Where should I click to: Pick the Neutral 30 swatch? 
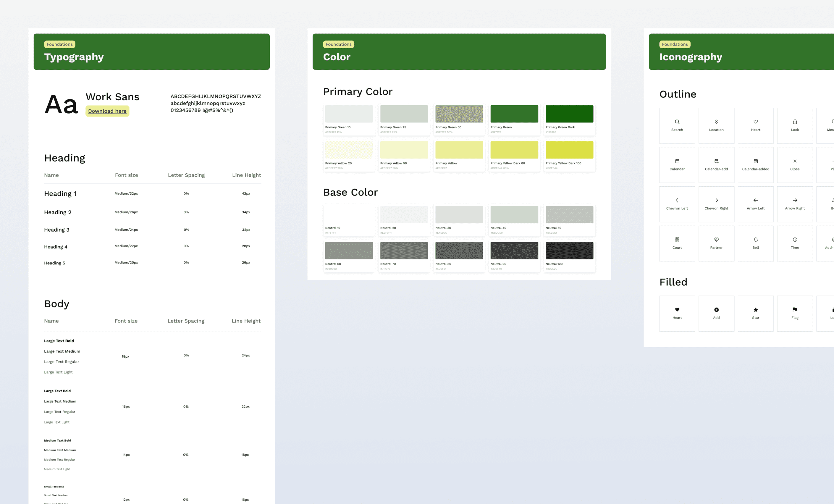(x=459, y=215)
